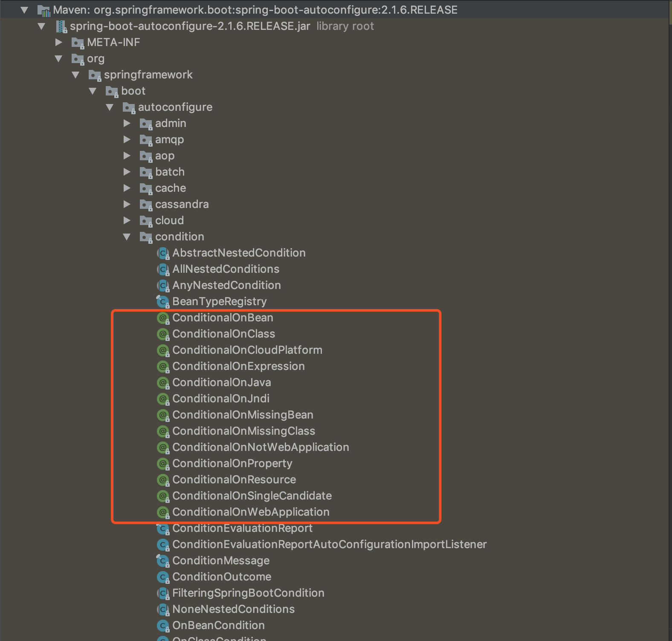672x641 pixels.
Task: Click the ConditionalOnCloudPlatform annotation icon
Action: click(x=163, y=351)
